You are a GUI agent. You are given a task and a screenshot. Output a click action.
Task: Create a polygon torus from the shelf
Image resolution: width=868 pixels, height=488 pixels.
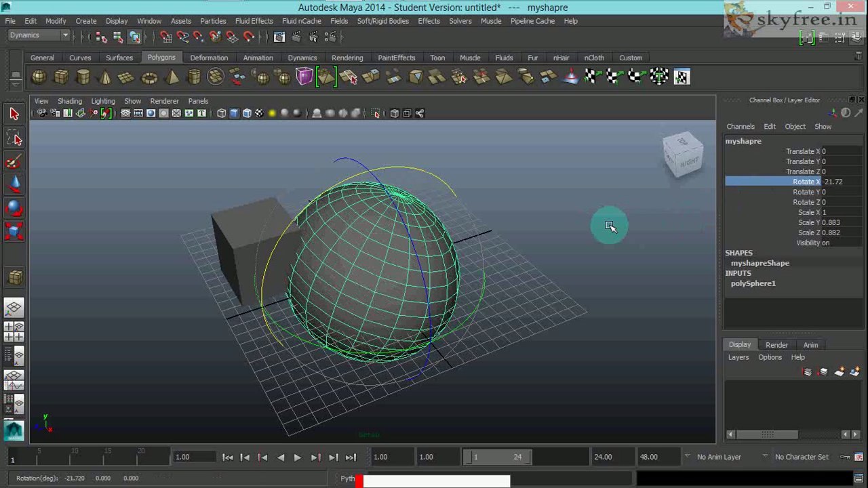(149, 77)
